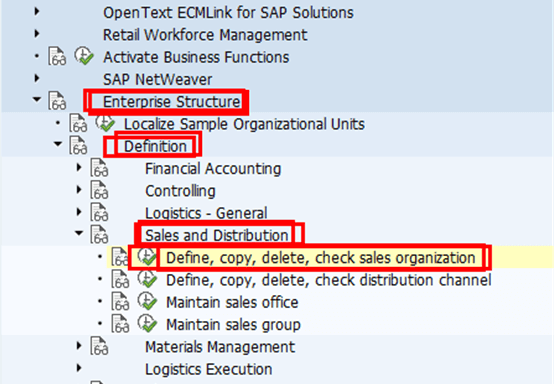
Task: Open documentation icon for Financial Accounting
Action: (x=99, y=168)
